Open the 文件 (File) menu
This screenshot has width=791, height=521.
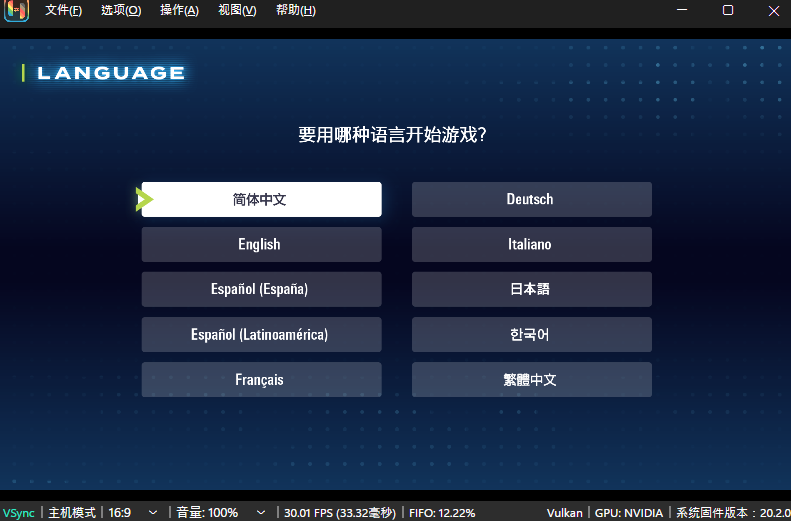63,11
